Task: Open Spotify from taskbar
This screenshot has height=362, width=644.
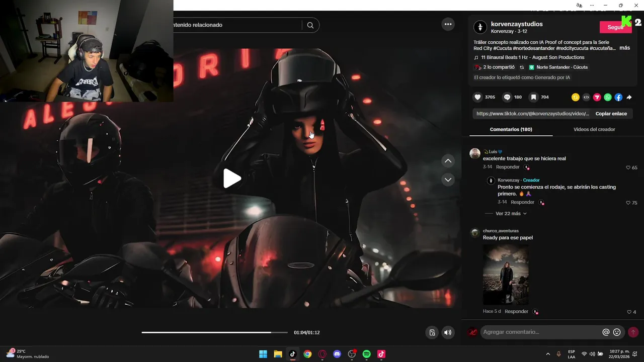Action: pos(367,354)
